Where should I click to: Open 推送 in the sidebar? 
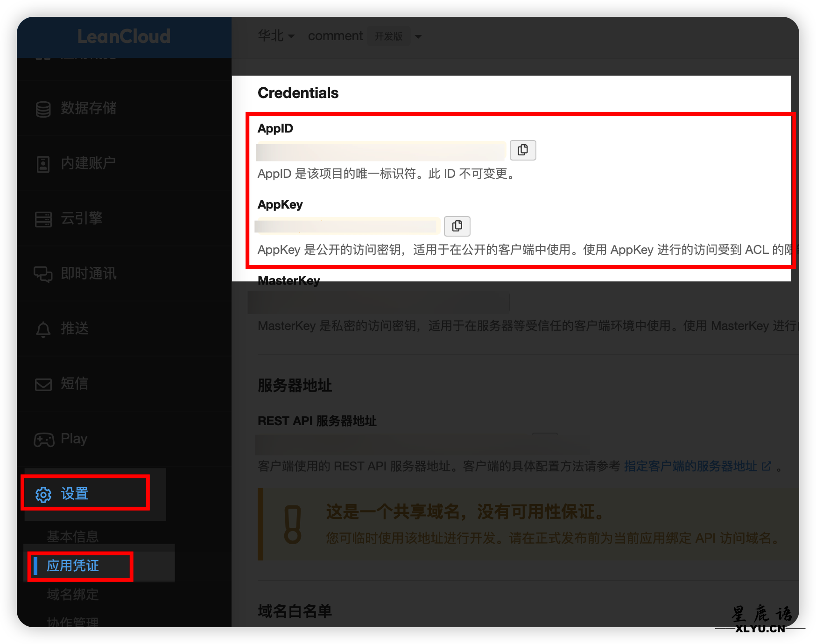pyautogui.click(x=75, y=329)
